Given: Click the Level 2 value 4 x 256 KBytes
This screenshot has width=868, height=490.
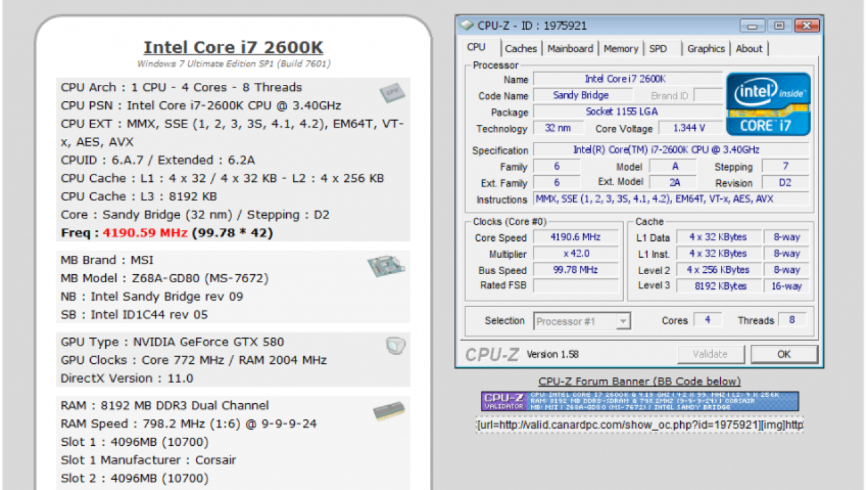Looking at the screenshot, I should 718,269.
